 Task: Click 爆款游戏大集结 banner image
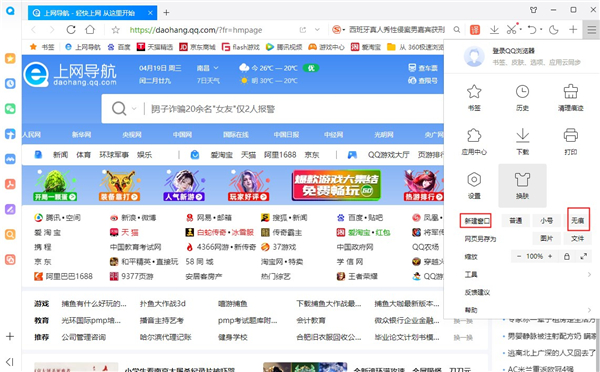(x=336, y=186)
